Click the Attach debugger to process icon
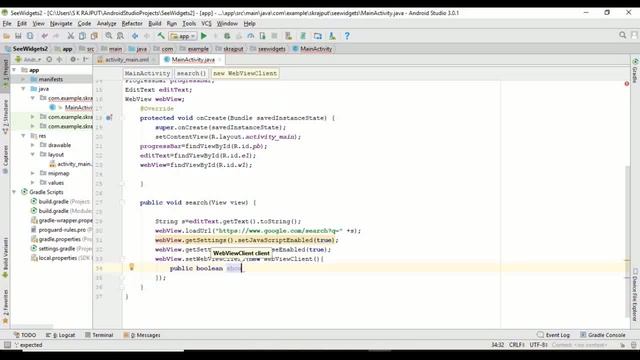This screenshot has height=360, width=640. [262, 36]
